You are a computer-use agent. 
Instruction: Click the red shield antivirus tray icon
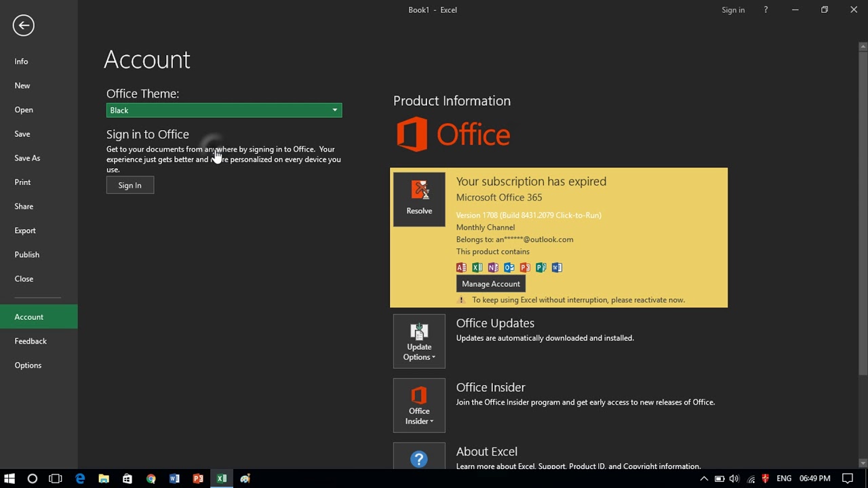(x=766, y=479)
